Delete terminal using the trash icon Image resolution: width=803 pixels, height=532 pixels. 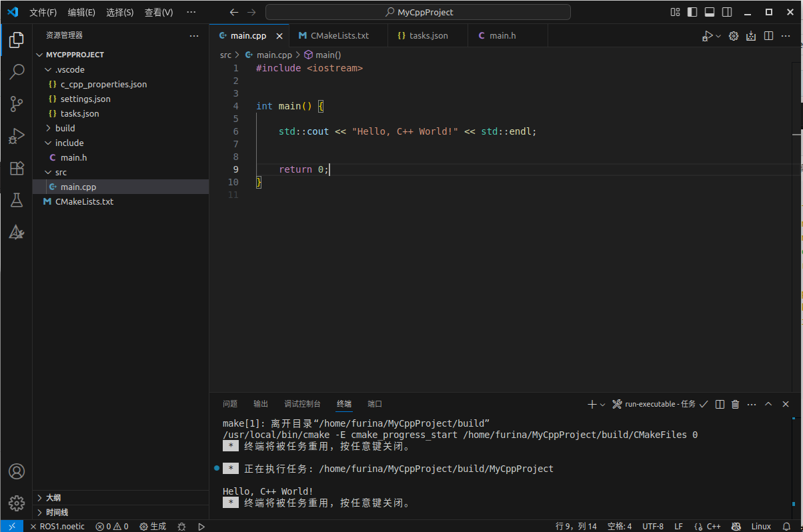click(x=736, y=404)
